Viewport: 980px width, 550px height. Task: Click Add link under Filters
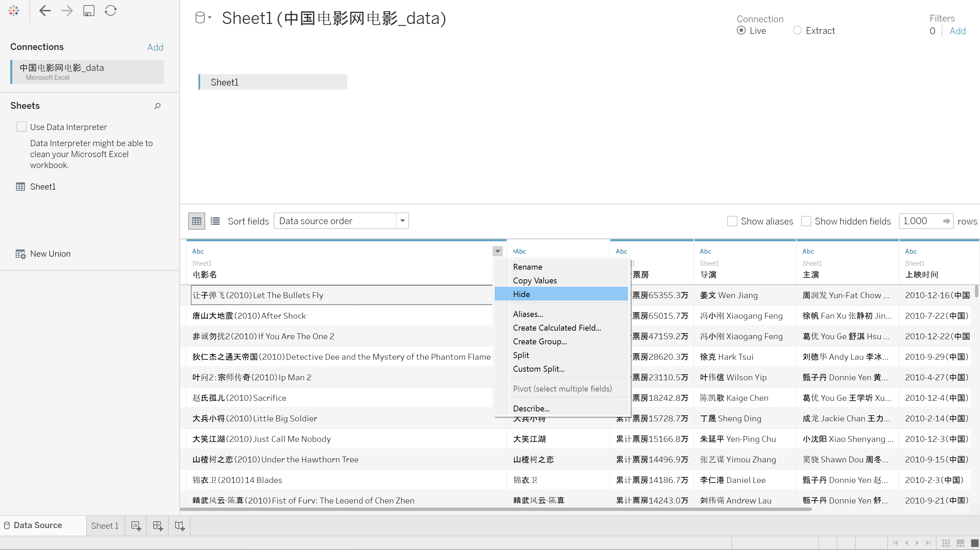click(x=957, y=31)
